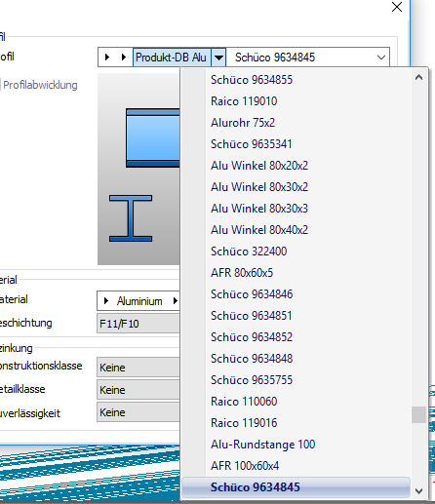435x504 pixels.
Task: Click Keine field for Konstruktionsklasse
Action: tap(138, 368)
